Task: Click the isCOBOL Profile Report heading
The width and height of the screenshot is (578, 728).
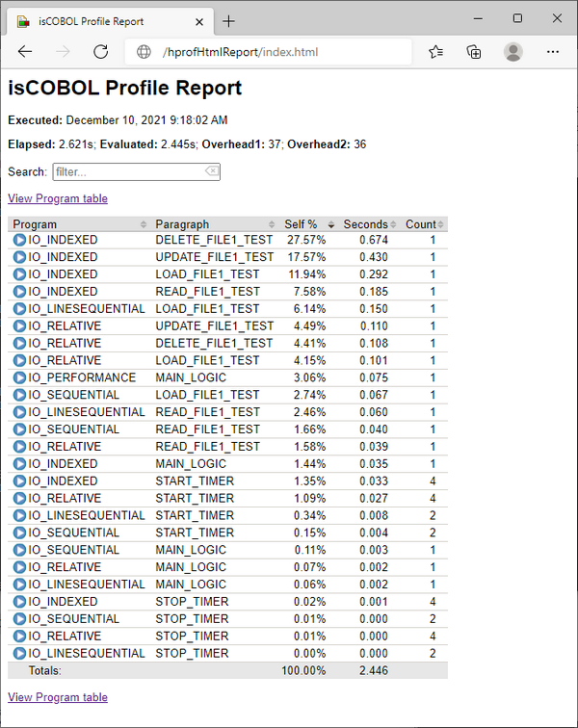Action: (x=125, y=88)
